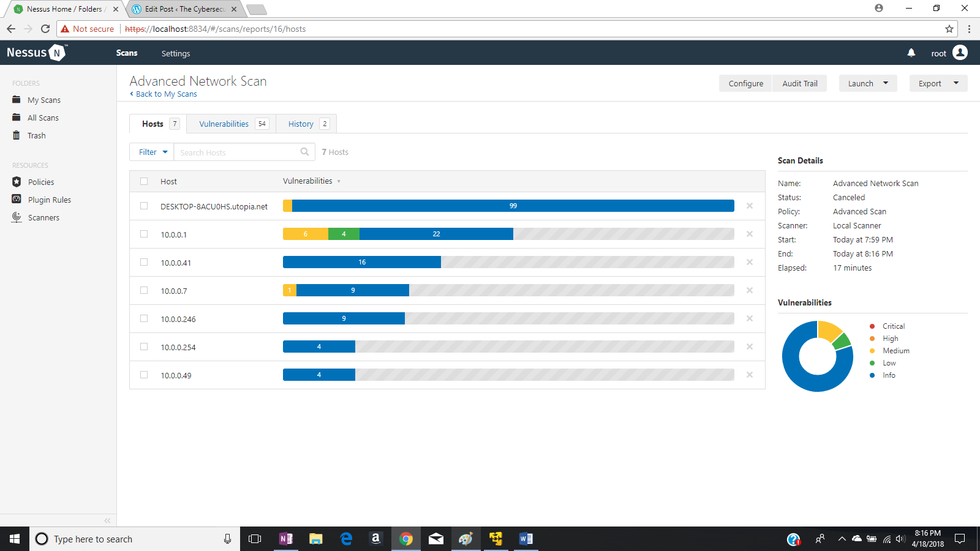Screen dimensions: 980x551
Task: Check the select-all hosts checkbox
Action: click(144, 181)
